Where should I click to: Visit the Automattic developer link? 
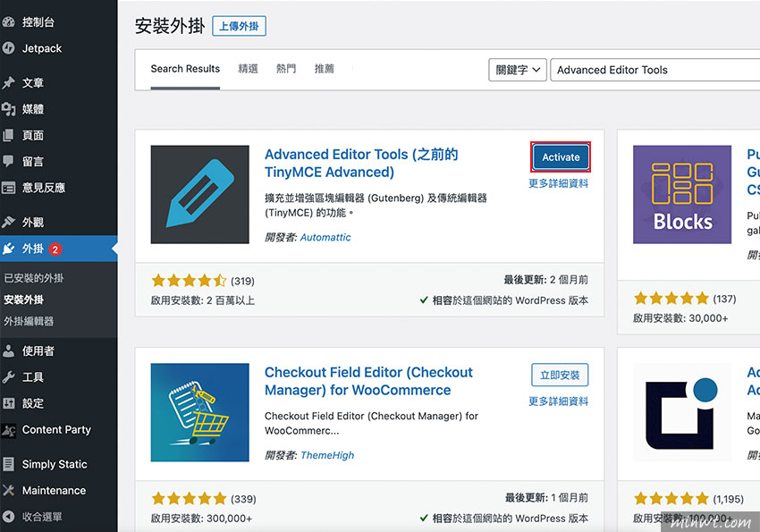pos(325,238)
